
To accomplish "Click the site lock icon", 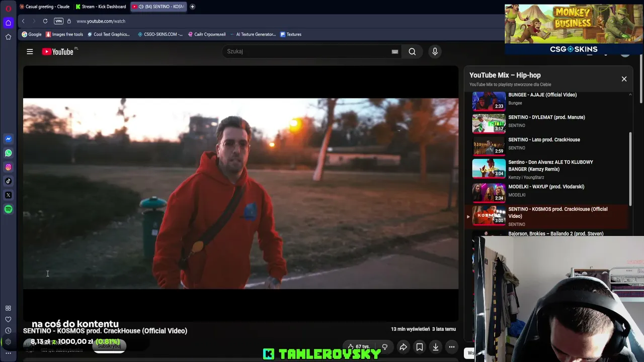I will pyautogui.click(x=69, y=21).
